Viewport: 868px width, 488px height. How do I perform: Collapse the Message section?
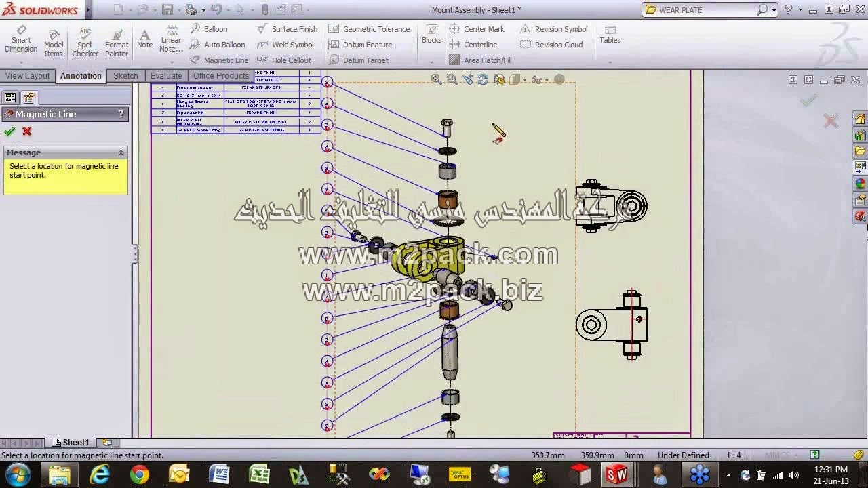click(121, 152)
